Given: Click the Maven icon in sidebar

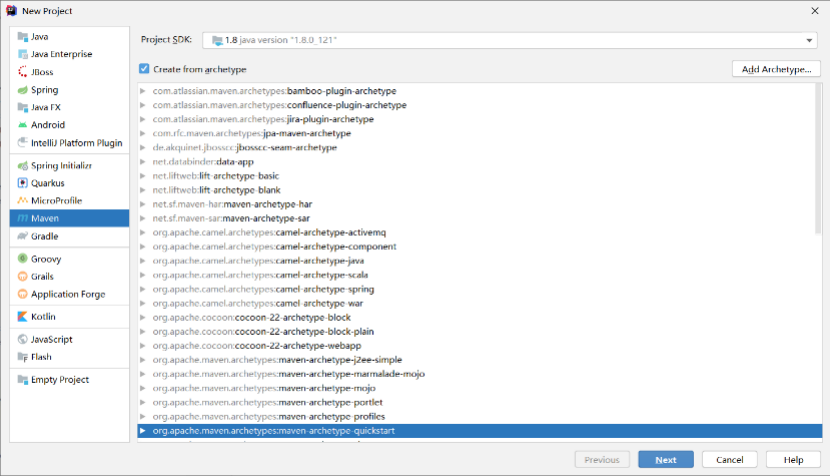Looking at the screenshot, I should tap(22, 218).
